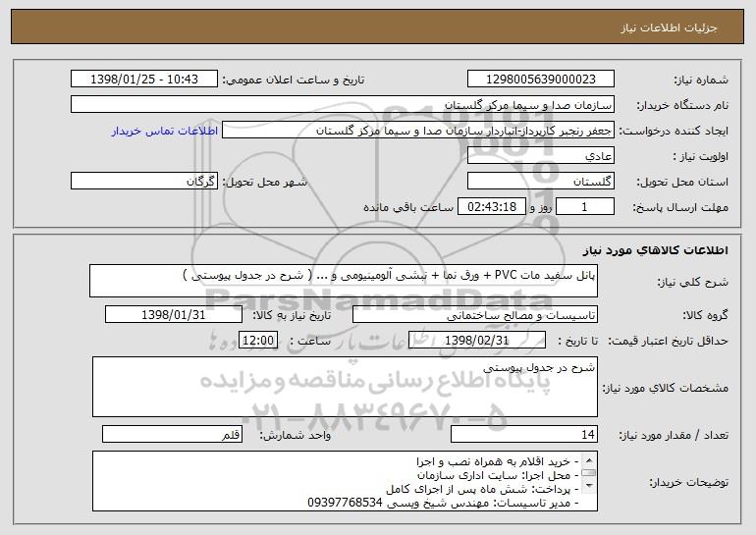Image resolution: width=756 pixels, height=535 pixels.
Task: Click the label نام دستگاه خریدار
Action: (x=683, y=105)
